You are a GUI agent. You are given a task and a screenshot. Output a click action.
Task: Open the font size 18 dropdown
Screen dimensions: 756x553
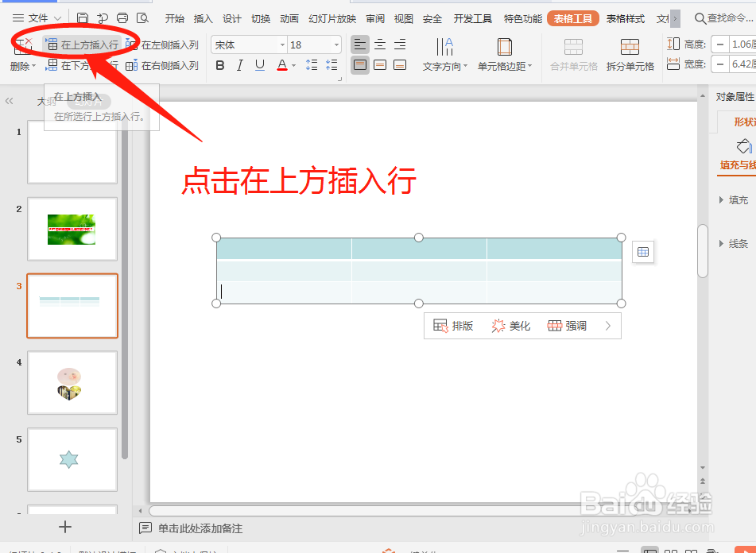point(336,45)
